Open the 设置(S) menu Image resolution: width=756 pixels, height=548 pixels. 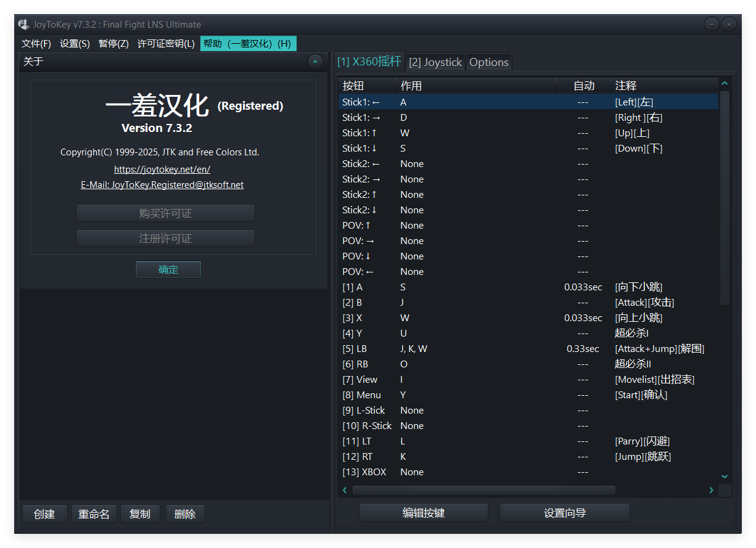tap(75, 44)
